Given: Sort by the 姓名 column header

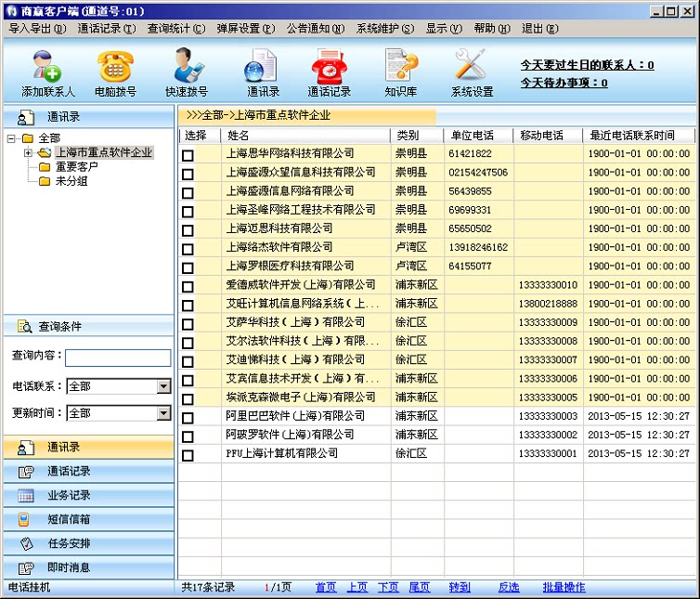Looking at the screenshot, I should (x=305, y=136).
